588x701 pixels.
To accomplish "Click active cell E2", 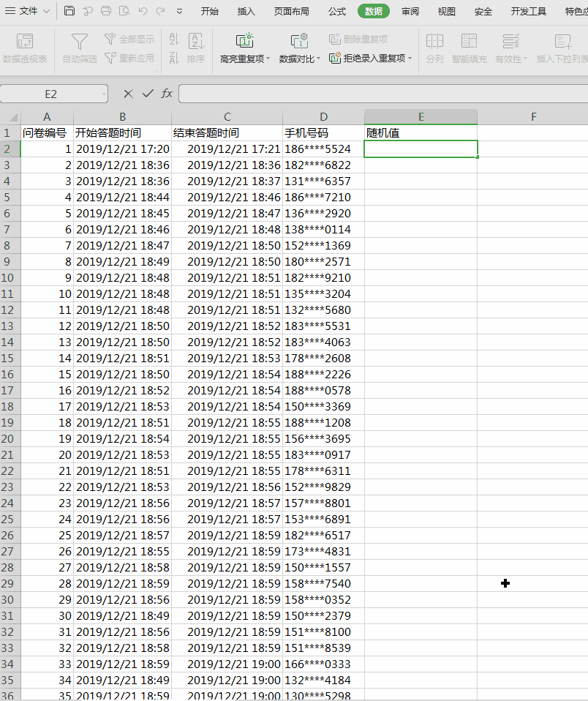I will click(x=421, y=149).
